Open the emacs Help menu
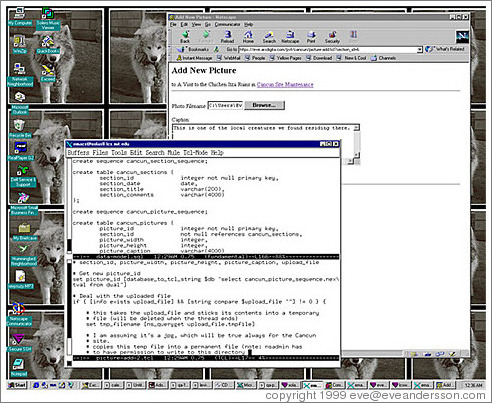 pos(217,153)
